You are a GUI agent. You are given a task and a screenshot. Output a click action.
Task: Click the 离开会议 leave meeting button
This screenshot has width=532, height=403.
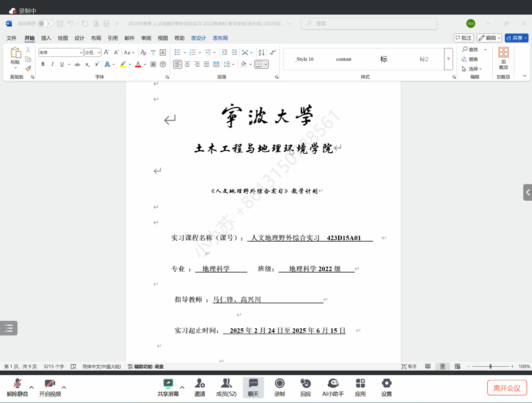(507, 388)
